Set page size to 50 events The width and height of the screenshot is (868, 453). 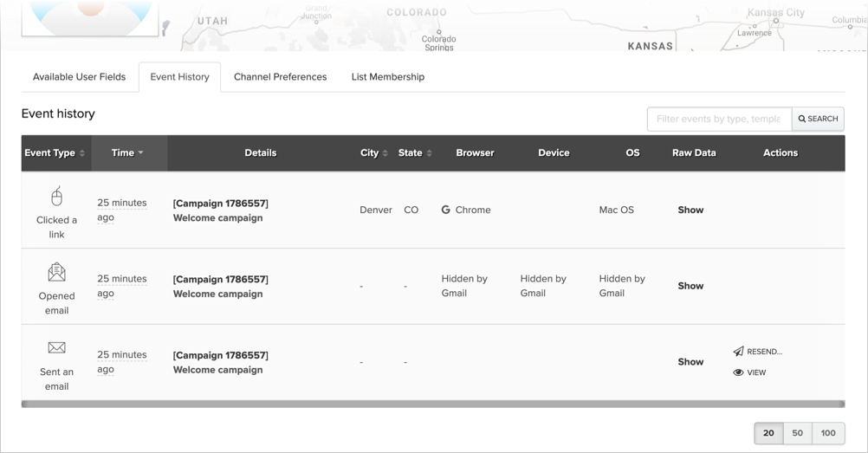797,433
